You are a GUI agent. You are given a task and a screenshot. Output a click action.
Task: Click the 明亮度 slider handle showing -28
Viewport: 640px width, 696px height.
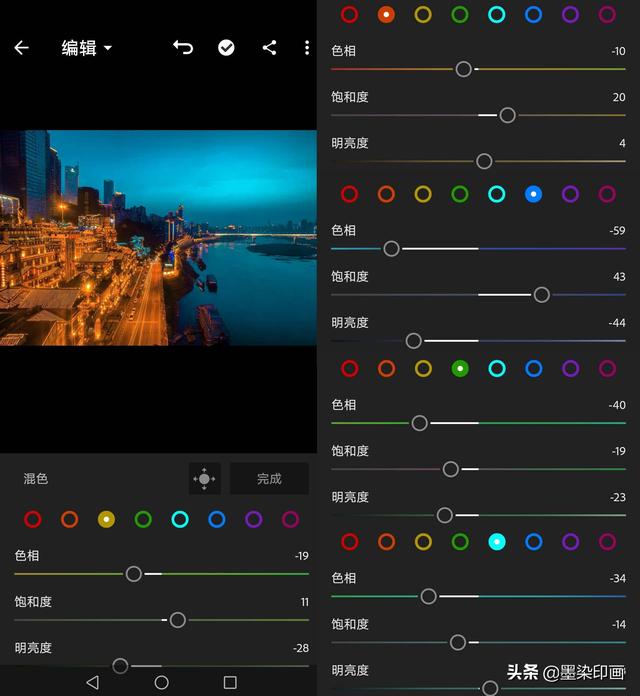point(120,666)
